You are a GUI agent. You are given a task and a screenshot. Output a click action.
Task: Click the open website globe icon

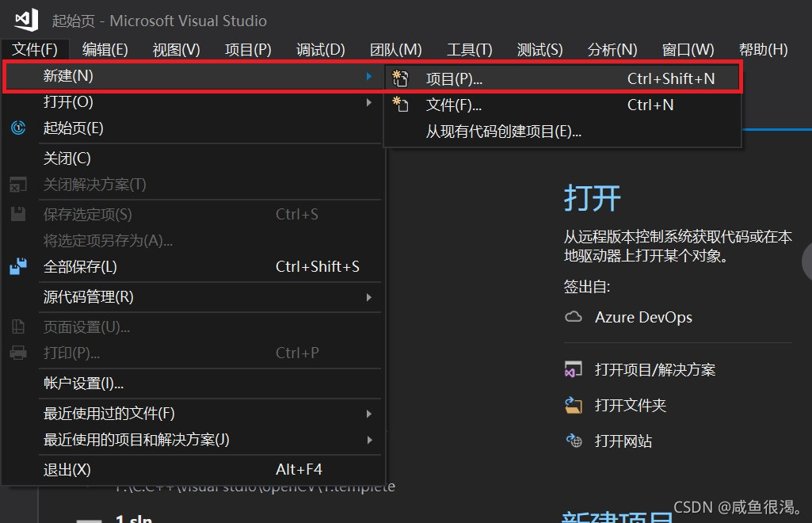[x=574, y=441]
